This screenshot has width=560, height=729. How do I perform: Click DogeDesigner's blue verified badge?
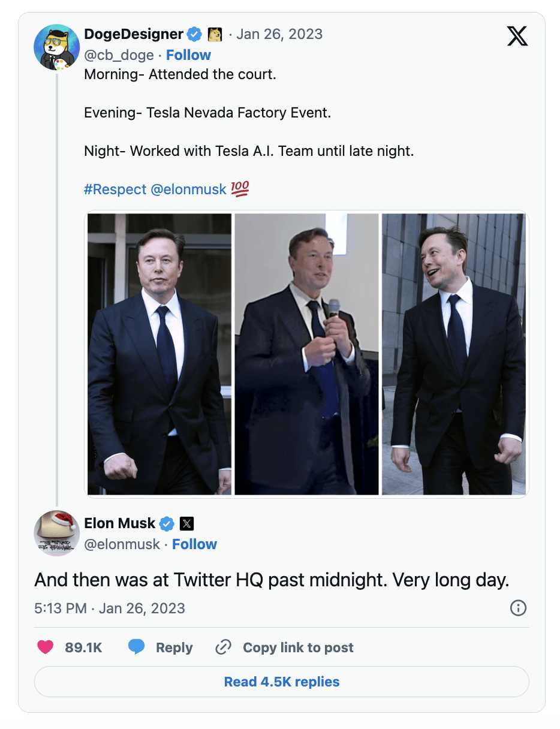tap(195, 34)
